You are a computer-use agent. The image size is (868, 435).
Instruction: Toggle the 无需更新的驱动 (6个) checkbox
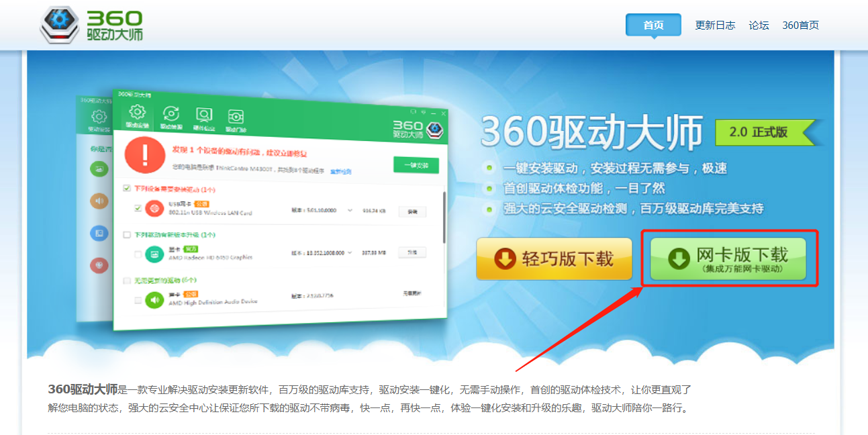coord(127,280)
